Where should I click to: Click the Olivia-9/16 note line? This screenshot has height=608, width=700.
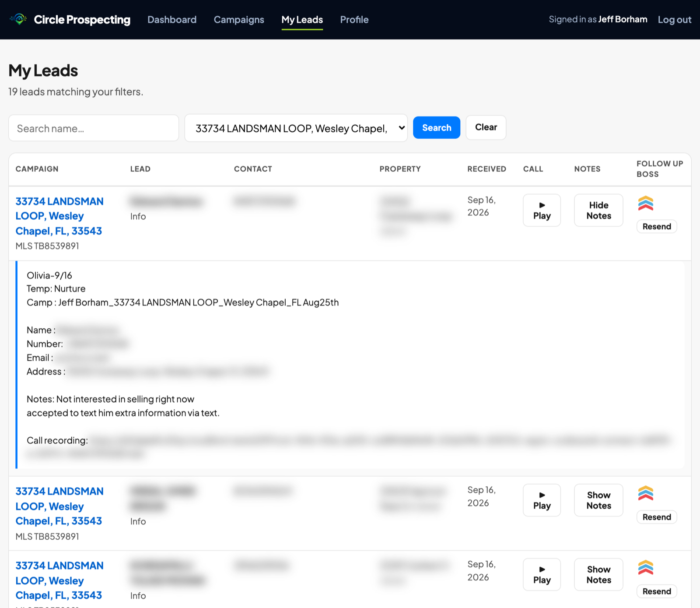(x=49, y=275)
